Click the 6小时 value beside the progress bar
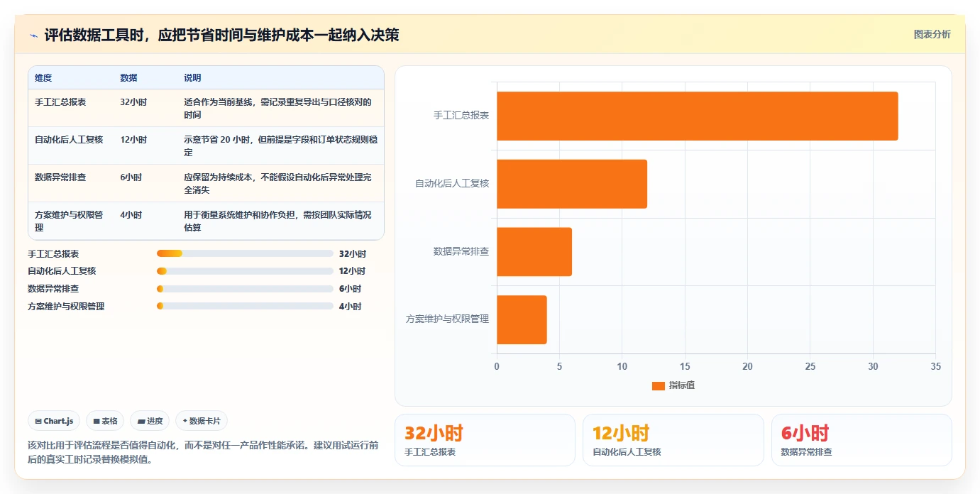The width and height of the screenshot is (980, 494). pos(350,289)
